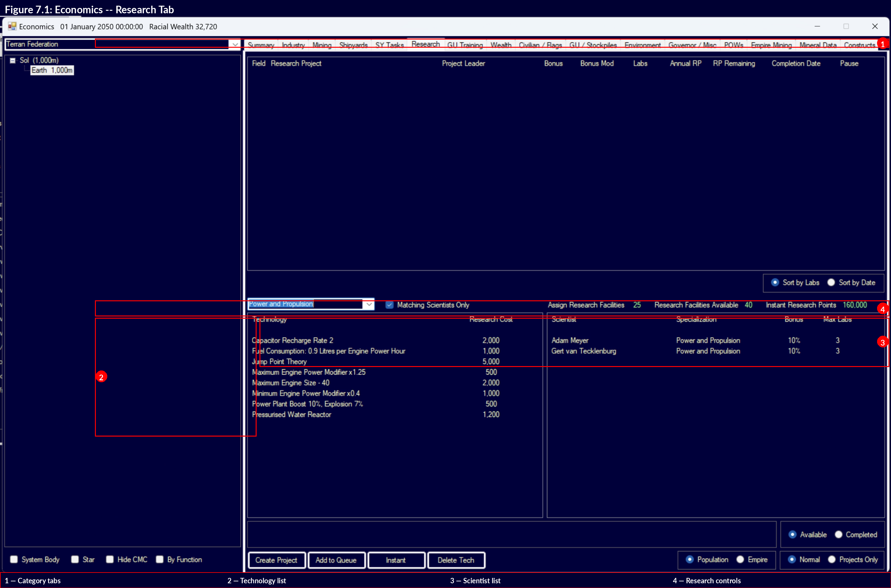
Task: Switch to Empire research view
Action: click(740, 559)
